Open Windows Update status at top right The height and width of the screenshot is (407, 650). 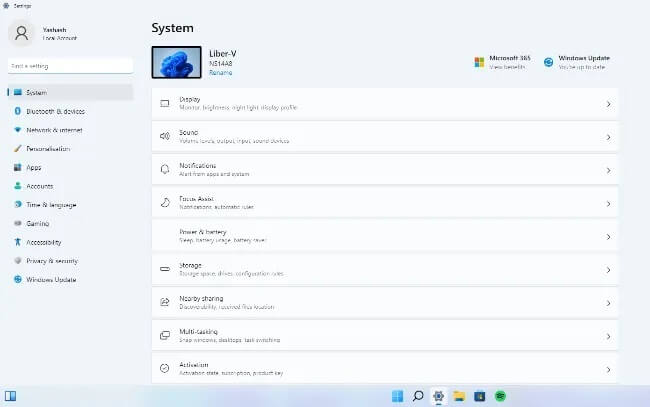point(577,62)
